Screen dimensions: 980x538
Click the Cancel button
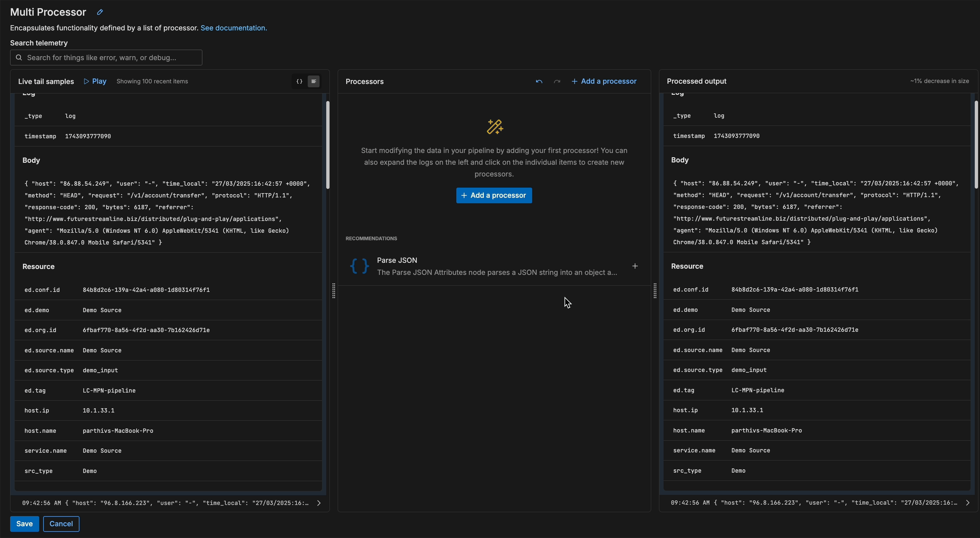click(x=61, y=524)
